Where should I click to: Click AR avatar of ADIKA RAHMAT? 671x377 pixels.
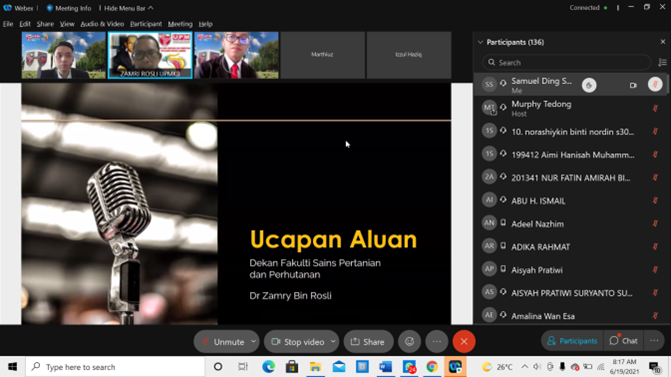coord(489,246)
